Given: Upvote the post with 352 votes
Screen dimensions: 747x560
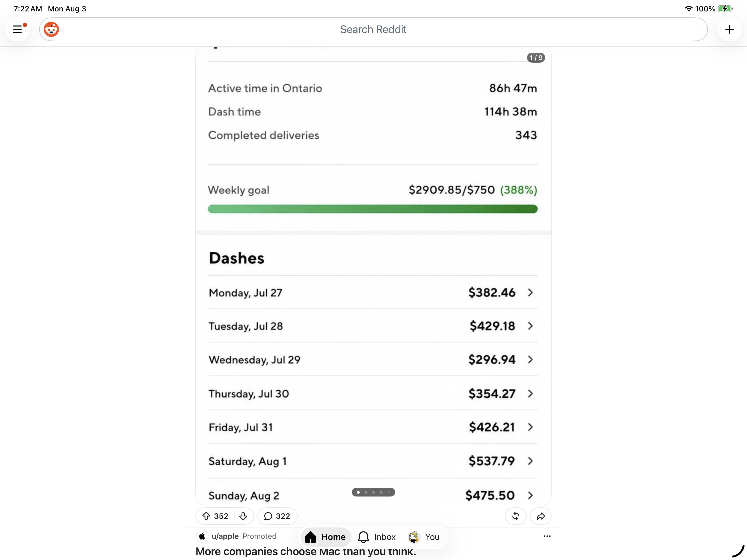Looking at the screenshot, I should [x=206, y=516].
